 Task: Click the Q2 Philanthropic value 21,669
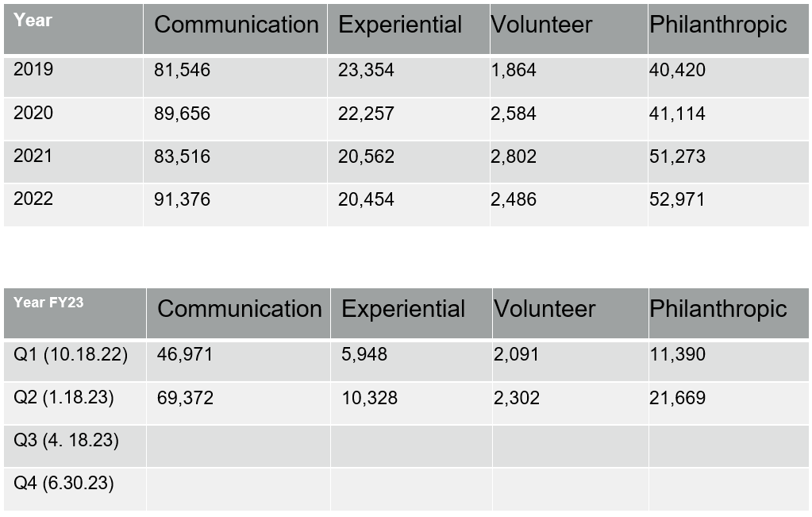[677, 397]
